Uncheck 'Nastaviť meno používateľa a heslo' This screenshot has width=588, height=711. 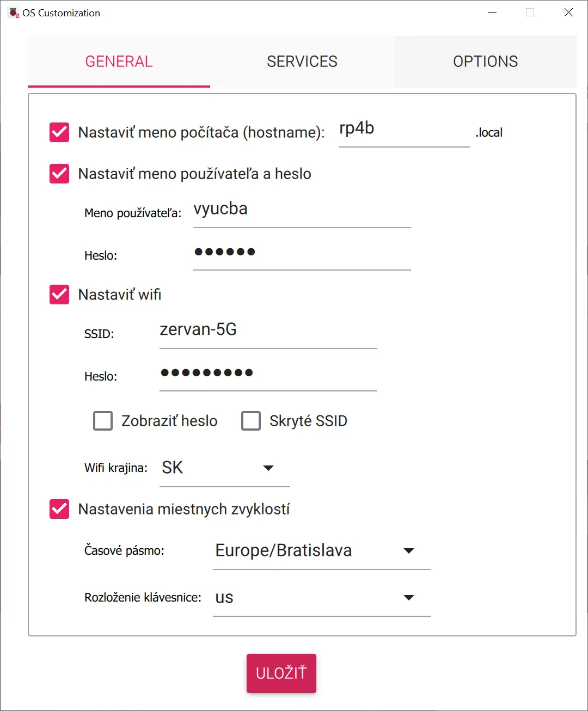59,174
